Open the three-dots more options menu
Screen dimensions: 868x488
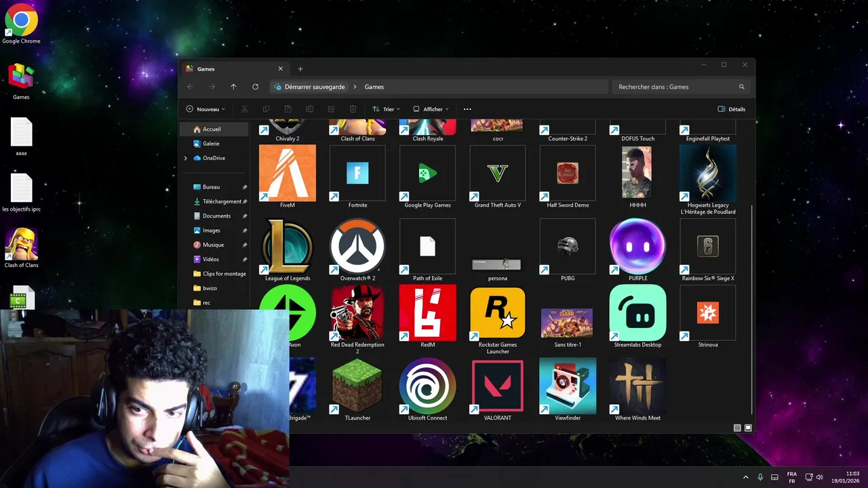coord(467,109)
